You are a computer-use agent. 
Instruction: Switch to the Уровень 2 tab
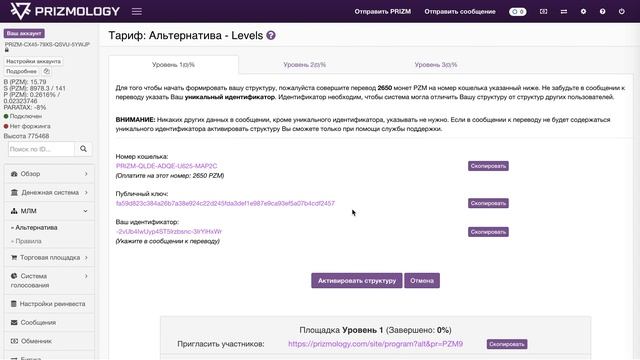tap(304, 64)
